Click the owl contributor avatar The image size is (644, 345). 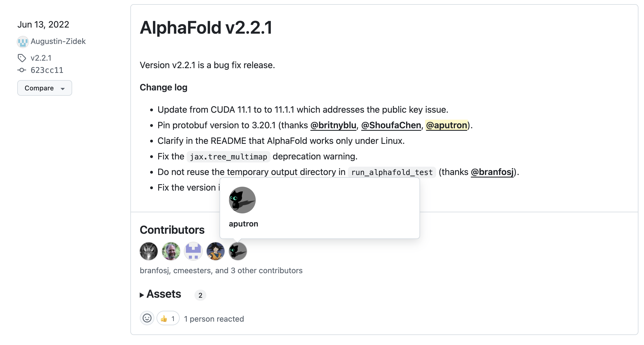point(149,251)
